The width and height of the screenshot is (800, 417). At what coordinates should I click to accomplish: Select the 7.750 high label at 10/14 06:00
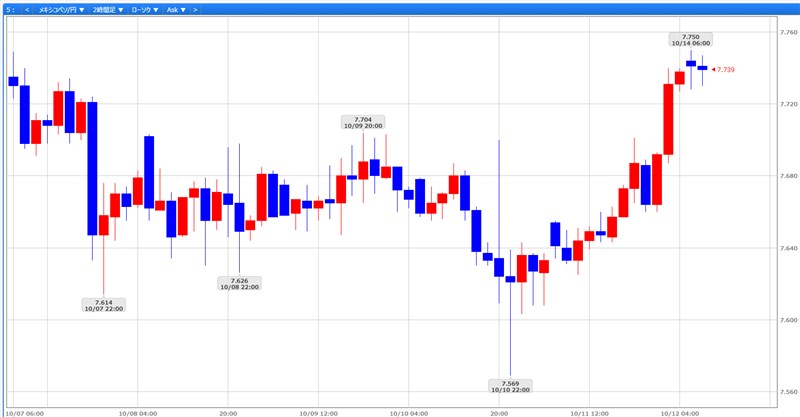pos(690,40)
